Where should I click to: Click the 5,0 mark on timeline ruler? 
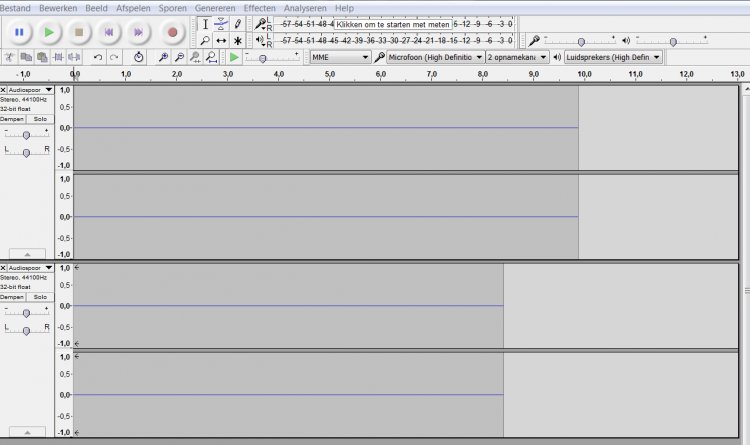[330, 74]
